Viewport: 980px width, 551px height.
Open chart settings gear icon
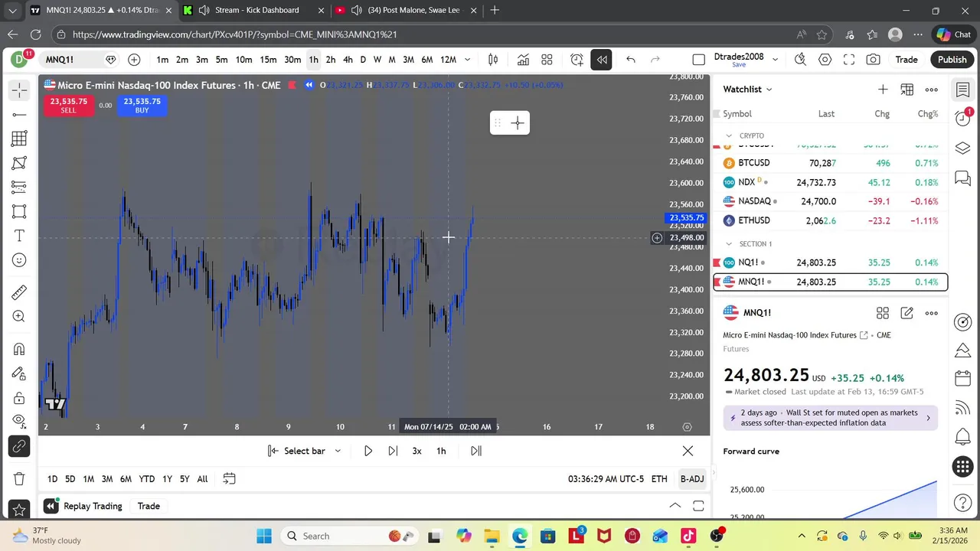[825, 60]
